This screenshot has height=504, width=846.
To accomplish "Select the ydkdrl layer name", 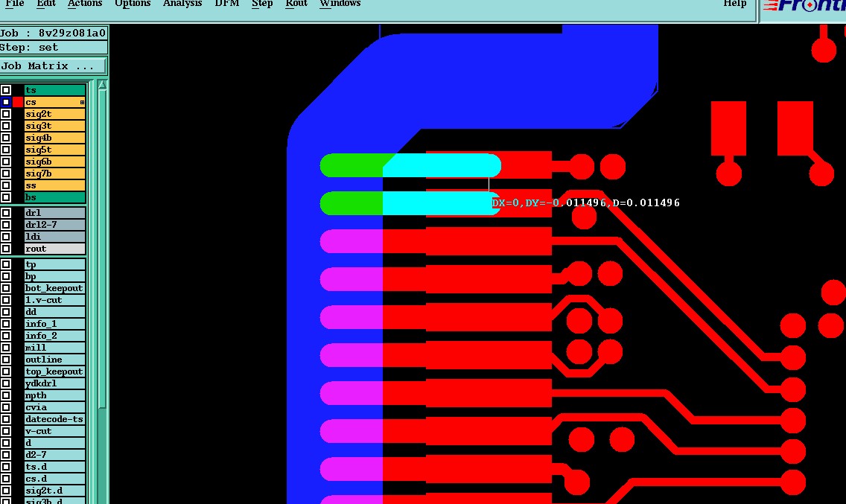I will click(55, 383).
